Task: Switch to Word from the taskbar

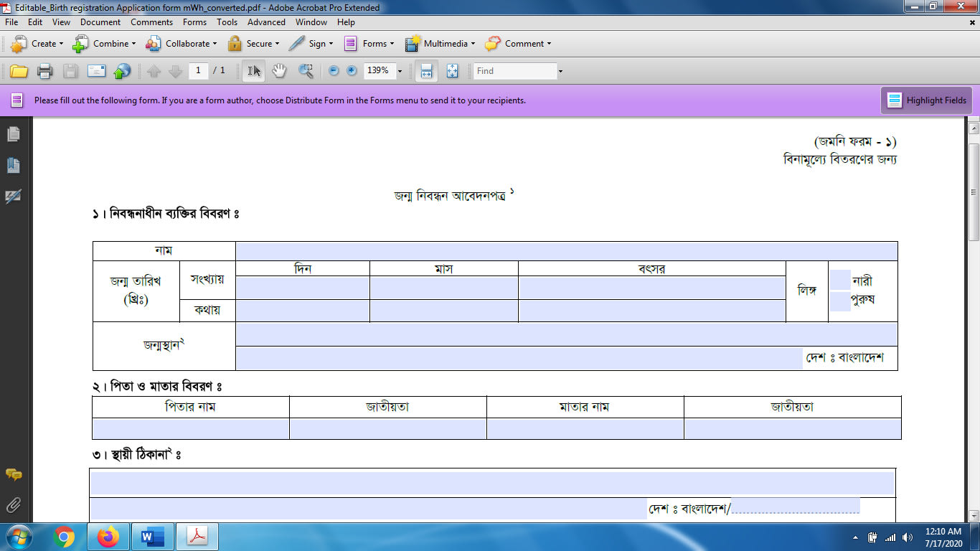Action: click(x=153, y=537)
